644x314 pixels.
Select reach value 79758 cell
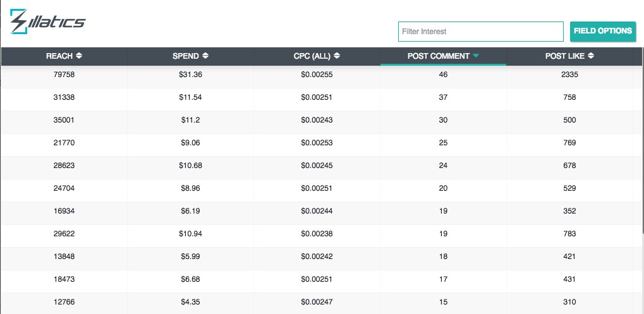64,75
